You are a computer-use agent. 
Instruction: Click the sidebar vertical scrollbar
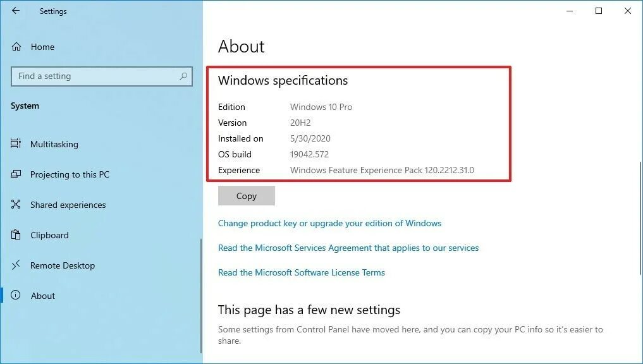(x=201, y=295)
